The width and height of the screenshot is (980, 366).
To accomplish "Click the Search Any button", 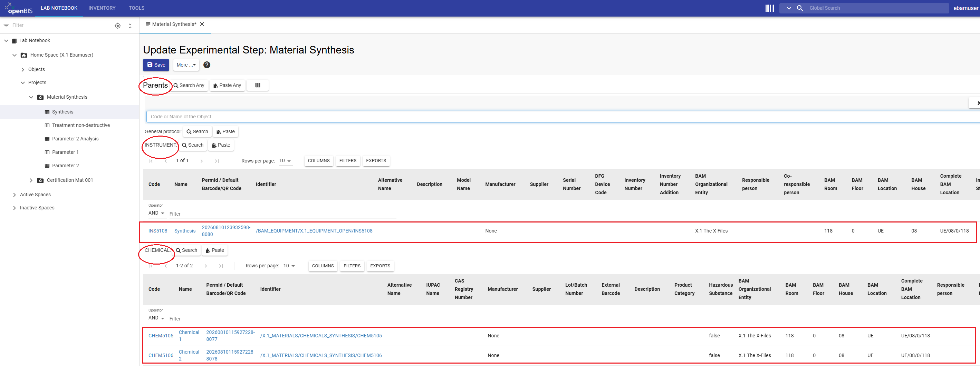I will tap(189, 86).
